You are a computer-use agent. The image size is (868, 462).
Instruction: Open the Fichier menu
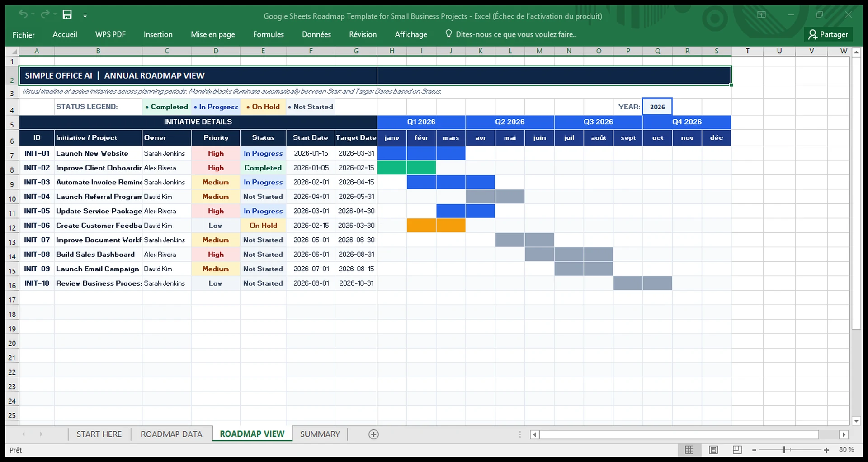coord(24,34)
